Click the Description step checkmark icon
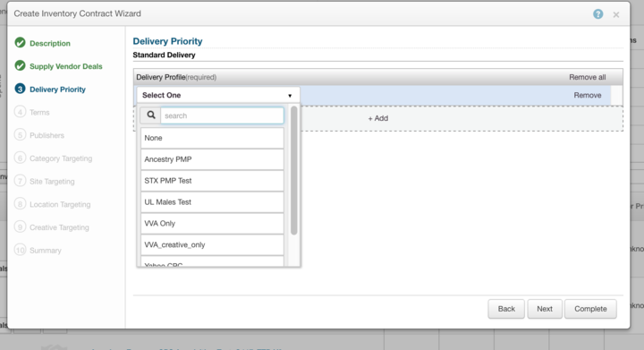The image size is (644, 350). click(x=20, y=43)
